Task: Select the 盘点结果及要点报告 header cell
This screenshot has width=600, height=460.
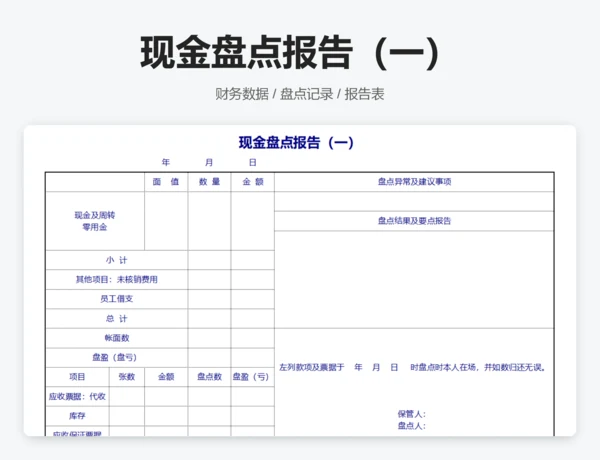Action: coord(414,221)
